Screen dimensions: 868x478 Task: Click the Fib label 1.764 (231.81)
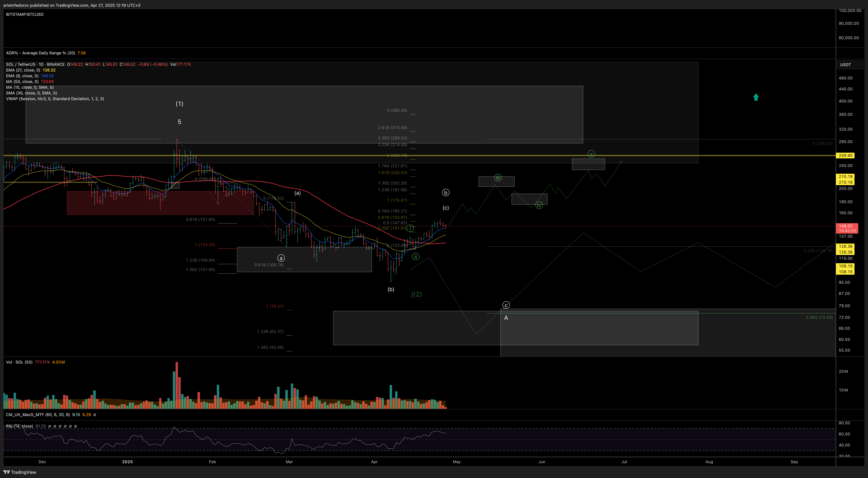point(393,166)
